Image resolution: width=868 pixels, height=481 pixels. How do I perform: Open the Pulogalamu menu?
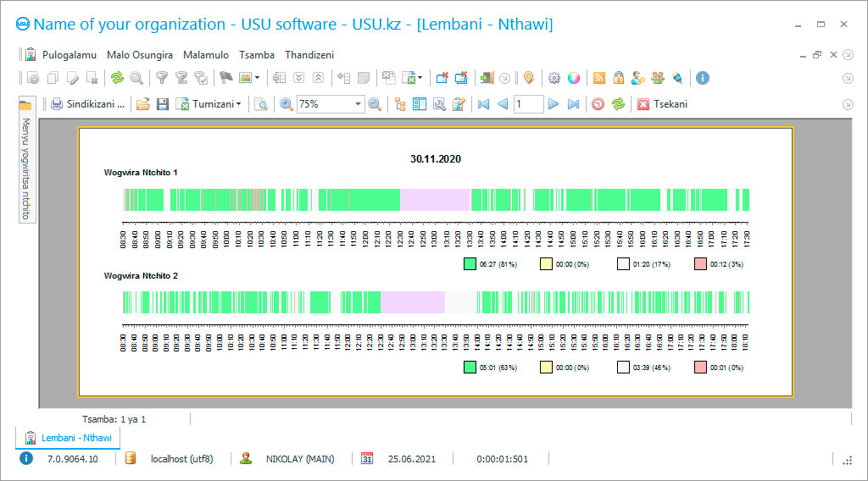tap(70, 55)
